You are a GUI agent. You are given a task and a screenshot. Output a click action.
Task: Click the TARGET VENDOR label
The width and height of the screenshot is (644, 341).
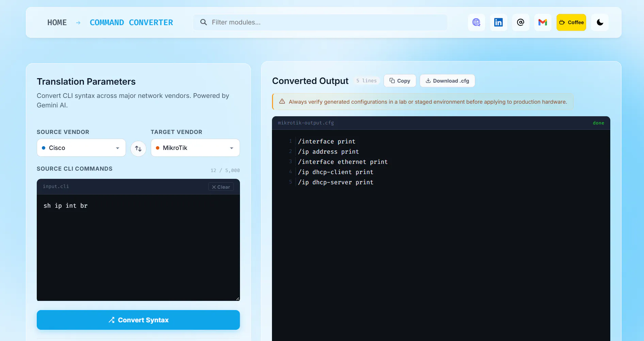pos(176,132)
